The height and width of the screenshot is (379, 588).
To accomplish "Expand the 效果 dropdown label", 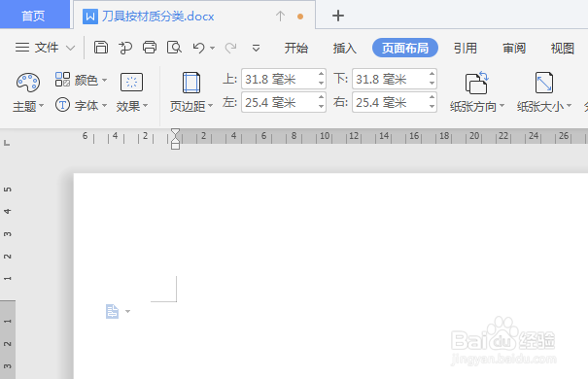I will click(x=131, y=107).
